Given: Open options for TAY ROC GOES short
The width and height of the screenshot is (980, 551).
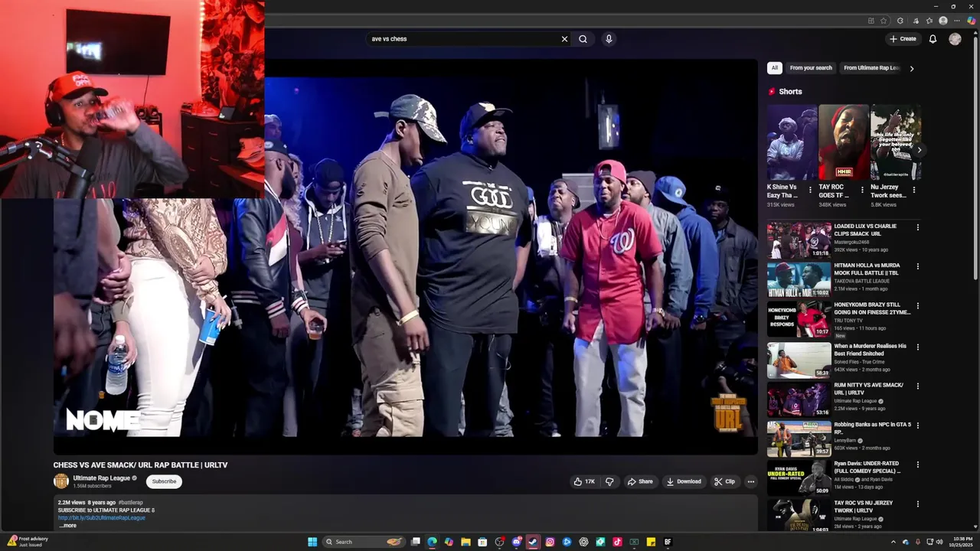Looking at the screenshot, I should pyautogui.click(x=862, y=190).
